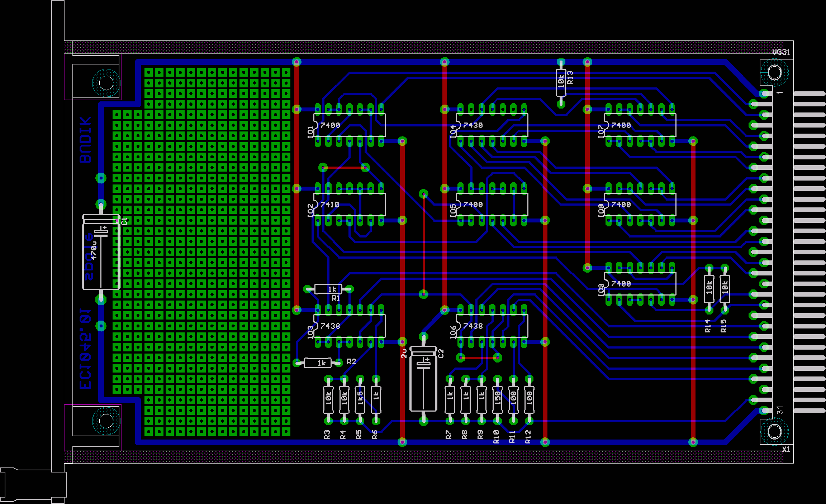Click the IC5 7400 chip body
The height and width of the screenshot is (504, 826).
[x=492, y=205]
